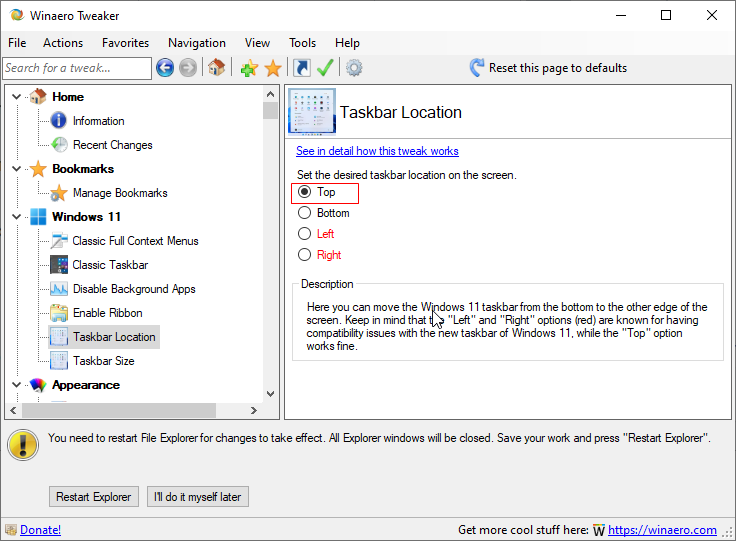736x541 pixels.
Task: Click the green checkmark toolbar icon
Action: 325,68
